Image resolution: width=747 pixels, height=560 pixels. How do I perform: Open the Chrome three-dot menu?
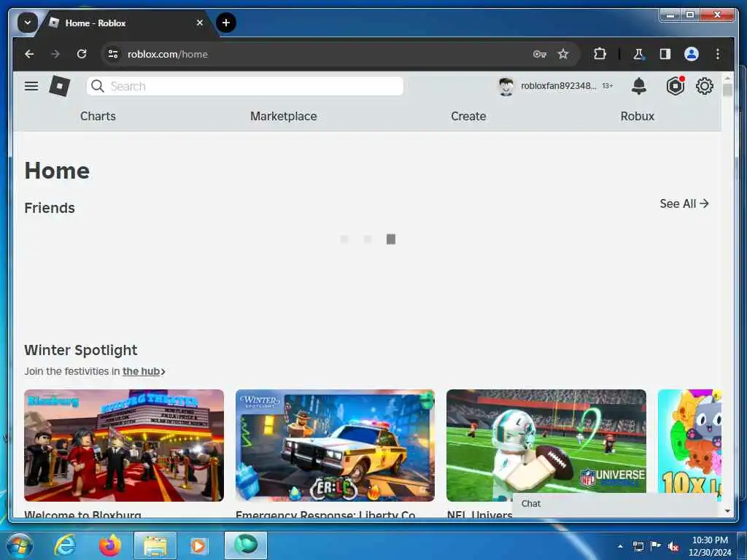pos(718,54)
